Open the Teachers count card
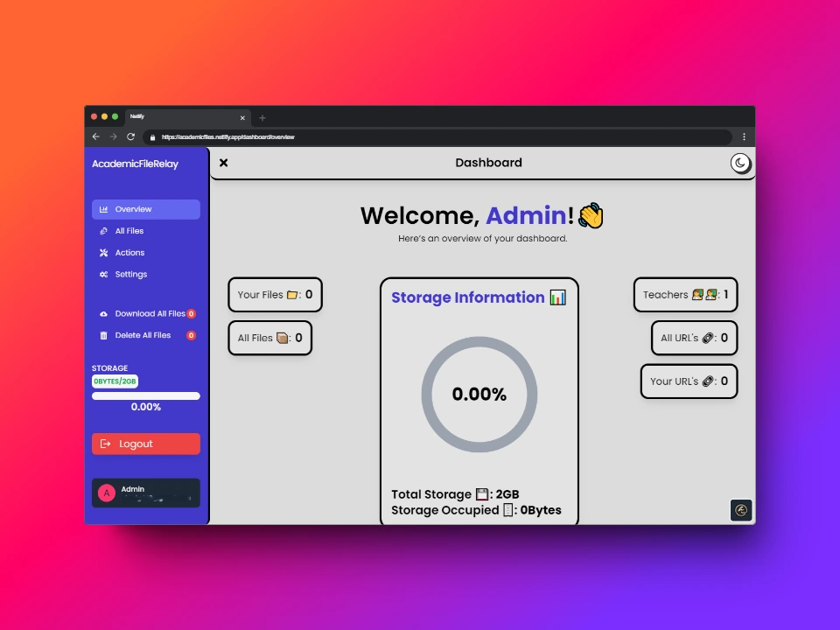The image size is (840, 630). pos(685,295)
